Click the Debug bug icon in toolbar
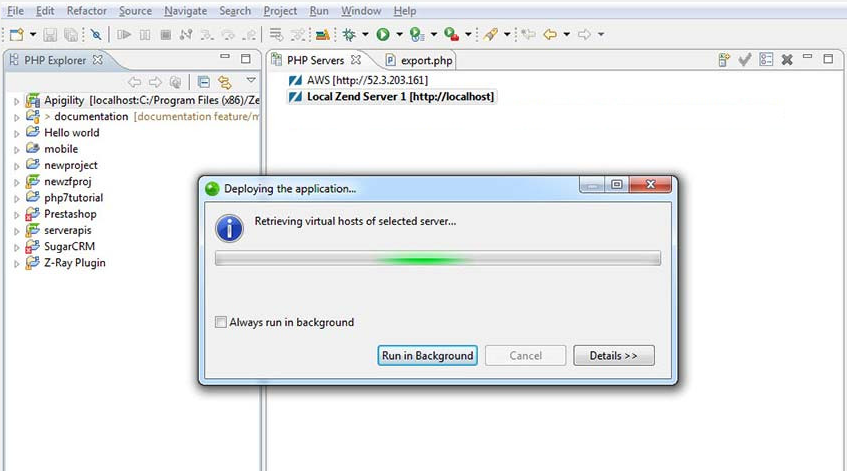The image size is (847, 471). point(349,35)
